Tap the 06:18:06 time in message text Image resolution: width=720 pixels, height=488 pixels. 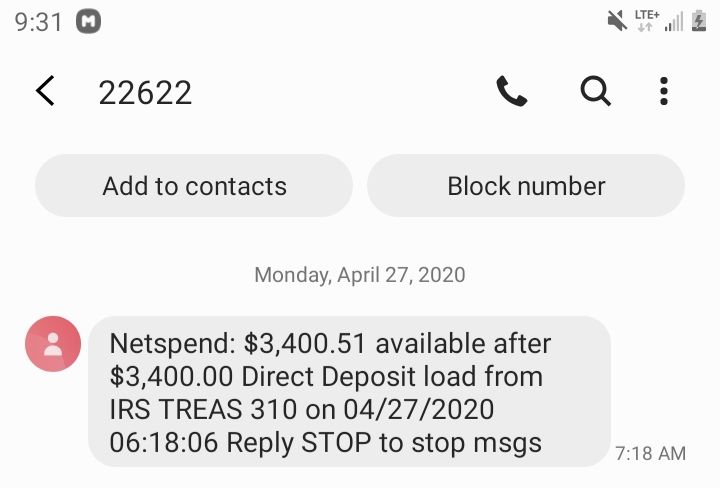(x=164, y=443)
